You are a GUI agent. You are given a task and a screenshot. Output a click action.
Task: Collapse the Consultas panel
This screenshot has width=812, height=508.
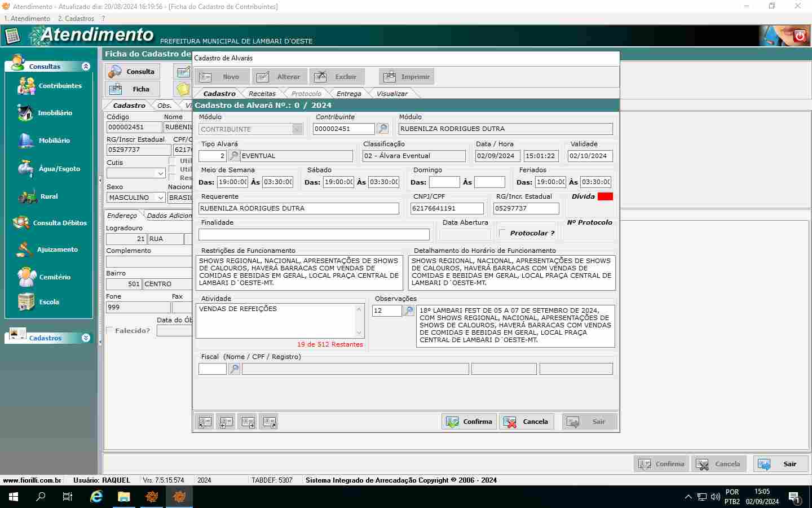coord(86,66)
